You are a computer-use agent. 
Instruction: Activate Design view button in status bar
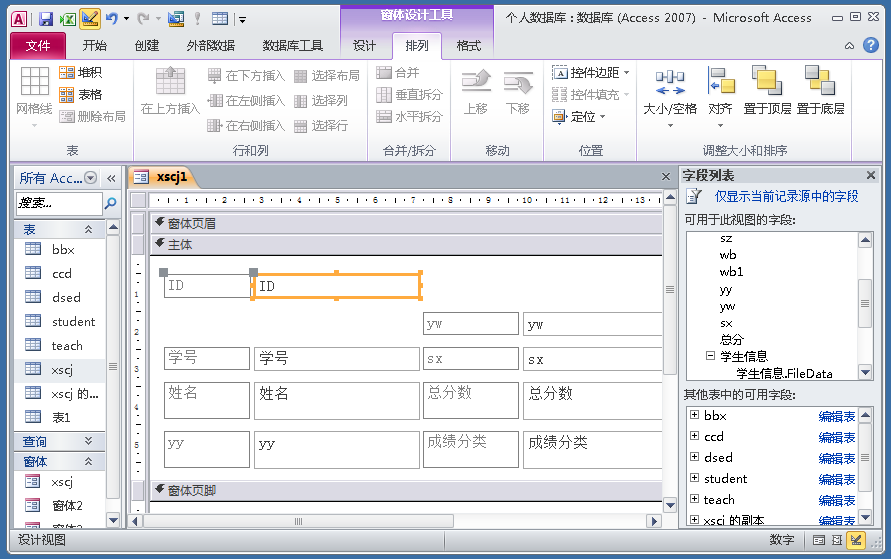pyautogui.click(x=856, y=540)
